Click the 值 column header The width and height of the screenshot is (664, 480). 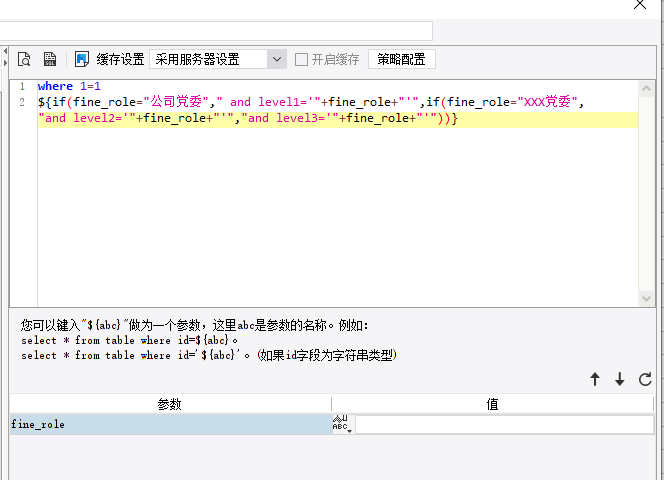tap(492, 404)
